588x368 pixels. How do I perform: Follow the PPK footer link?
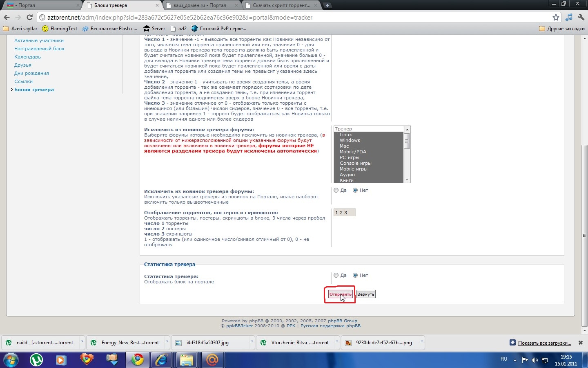pos(291,325)
